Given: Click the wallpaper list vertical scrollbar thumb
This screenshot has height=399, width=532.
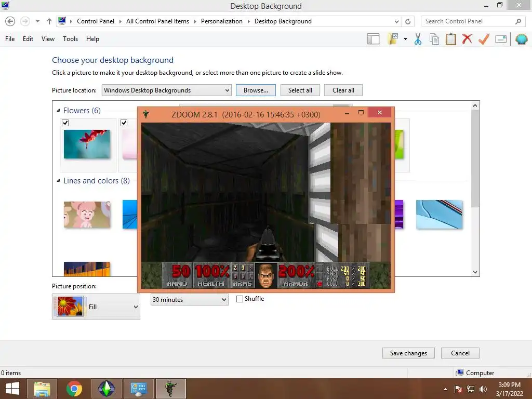Looking at the screenshot, I should [x=475, y=158].
